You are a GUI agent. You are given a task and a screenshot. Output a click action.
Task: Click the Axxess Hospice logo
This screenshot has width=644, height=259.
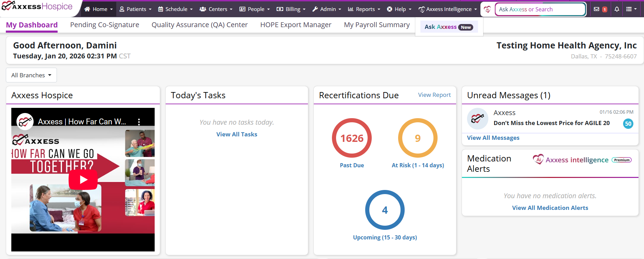tap(37, 7)
